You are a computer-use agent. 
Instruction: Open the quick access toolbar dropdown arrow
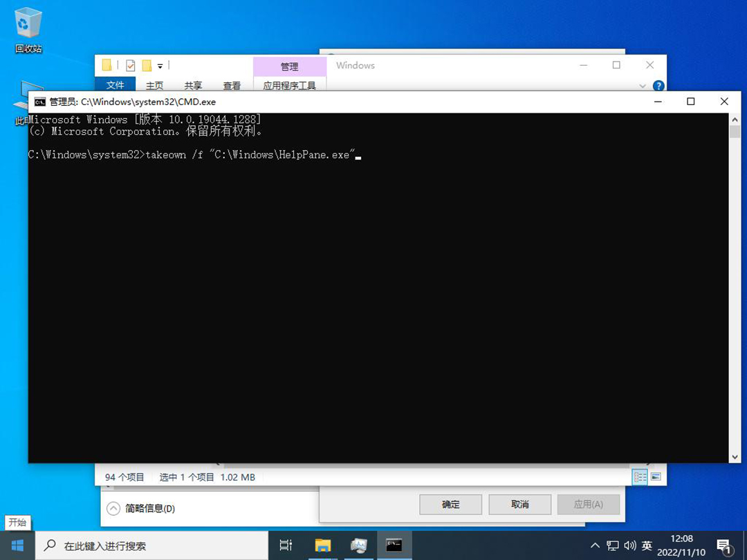(160, 66)
